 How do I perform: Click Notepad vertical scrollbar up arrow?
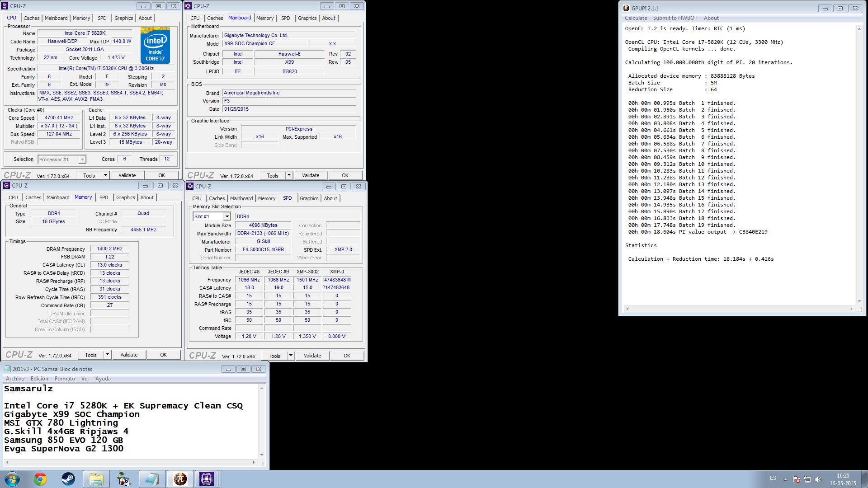[262, 388]
